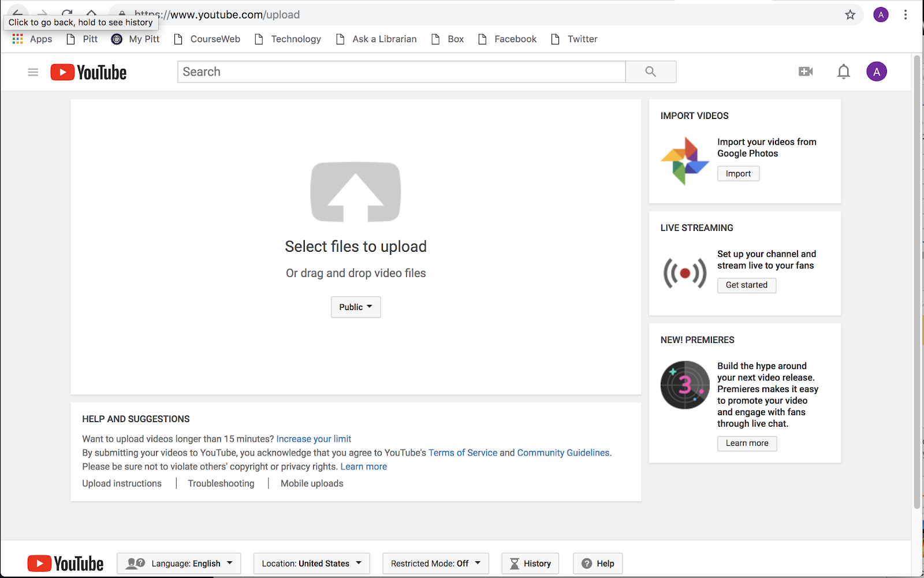Click Select files to upload text

coord(356,247)
